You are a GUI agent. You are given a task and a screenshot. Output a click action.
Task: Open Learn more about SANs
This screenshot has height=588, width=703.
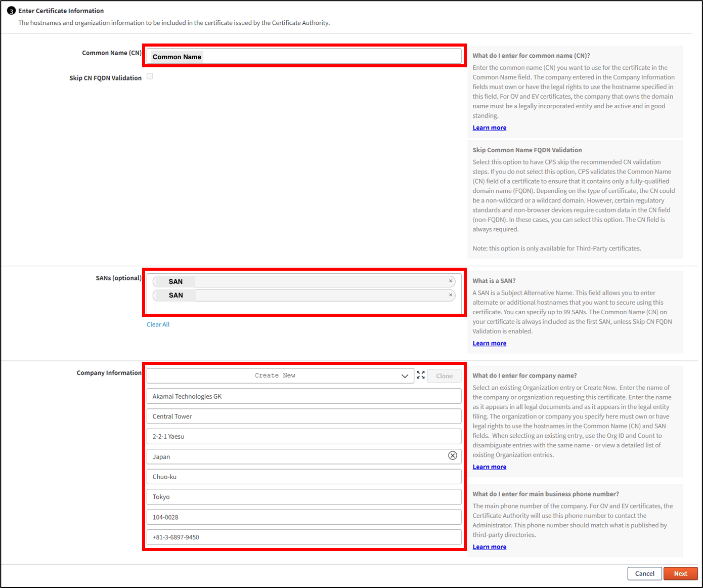pos(490,344)
